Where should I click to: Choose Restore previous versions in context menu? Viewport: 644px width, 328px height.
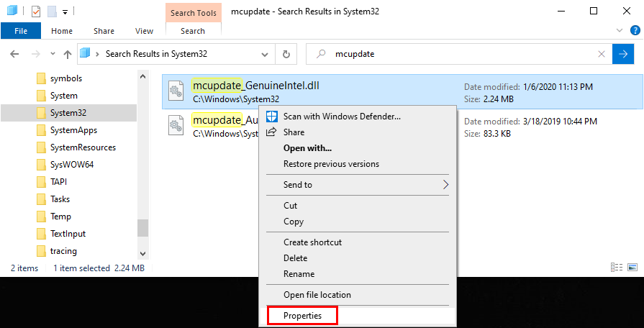pyautogui.click(x=358, y=164)
